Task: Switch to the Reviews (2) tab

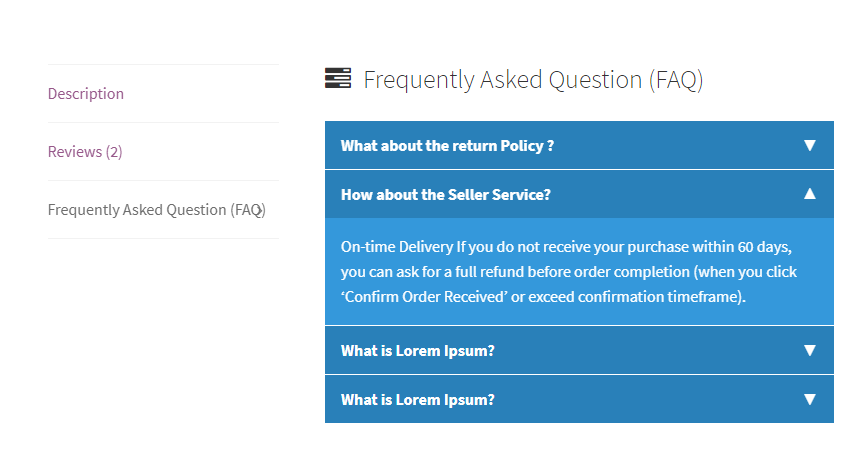Action: coord(85,151)
